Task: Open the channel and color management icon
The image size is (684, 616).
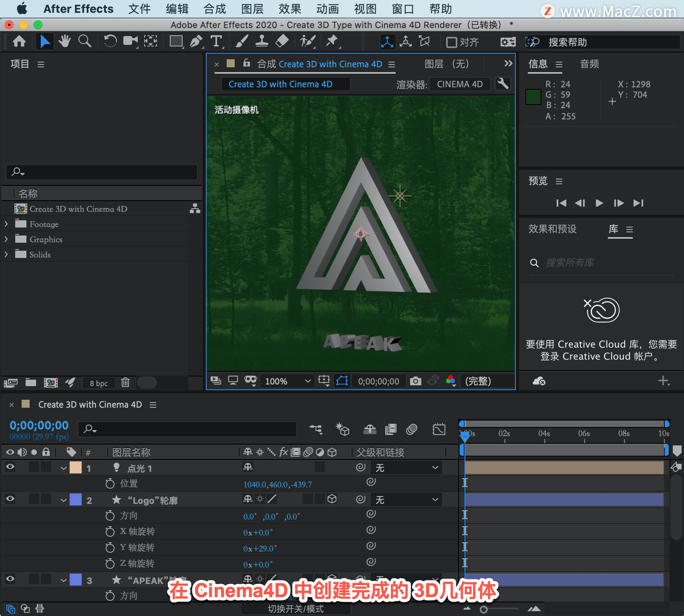Action: pos(451,381)
